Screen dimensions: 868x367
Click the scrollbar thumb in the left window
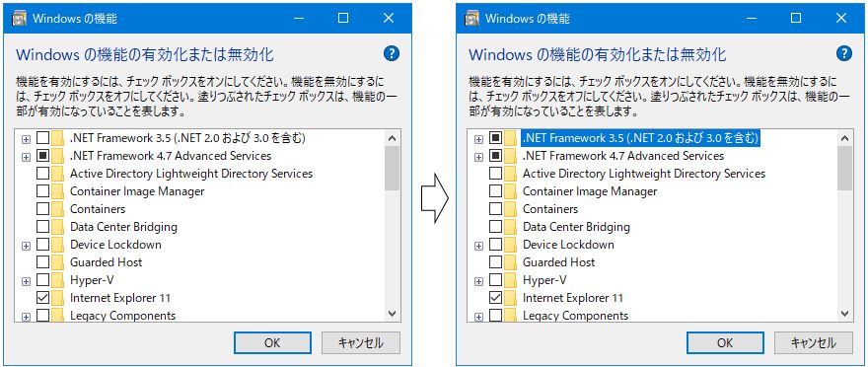click(392, 169)
